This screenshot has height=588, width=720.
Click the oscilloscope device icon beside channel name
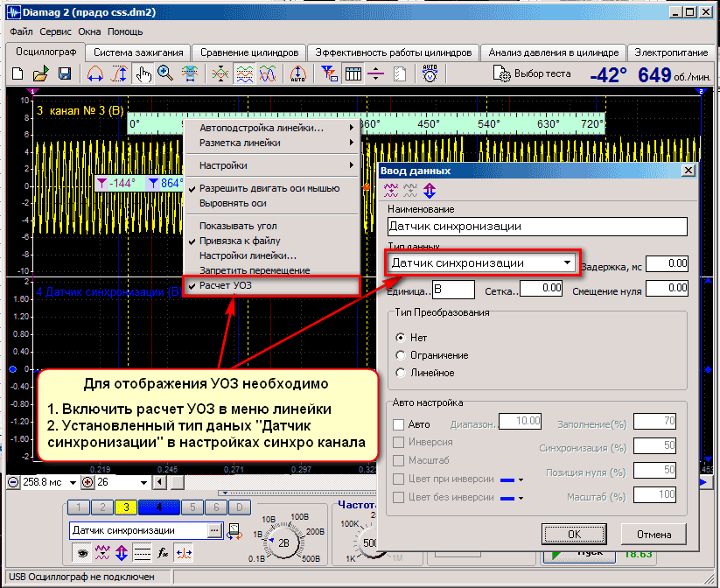coord(234,531)
